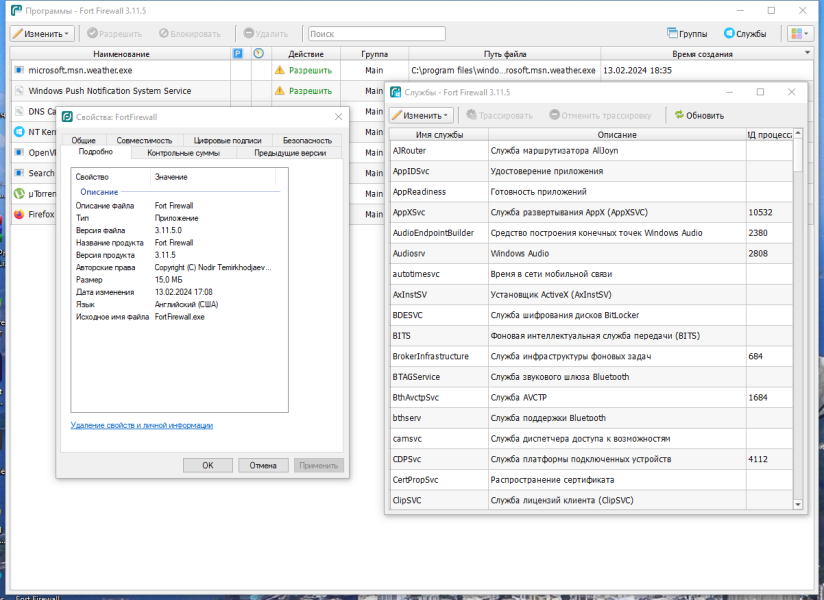Click the icon in Свойства: FortFirewall title bar
Viewport: 824px width, 600px height.
(x=67, y=117)
